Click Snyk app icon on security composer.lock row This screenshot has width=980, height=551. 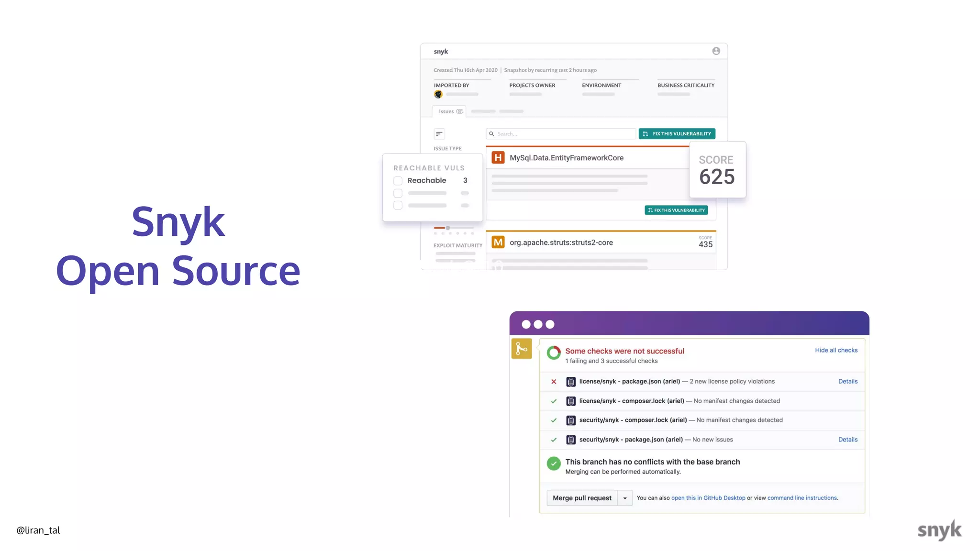pos(571,420)
